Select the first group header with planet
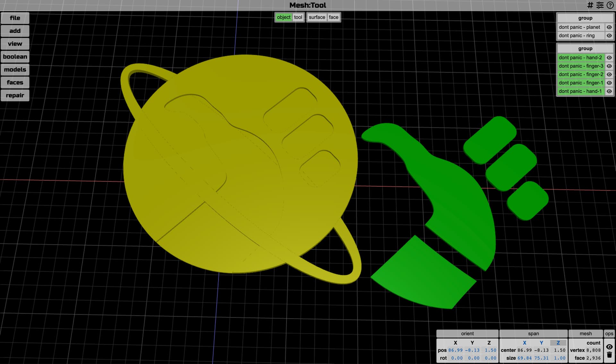The height and width of the screenshot is (364, 616). [x=585, y=18]
